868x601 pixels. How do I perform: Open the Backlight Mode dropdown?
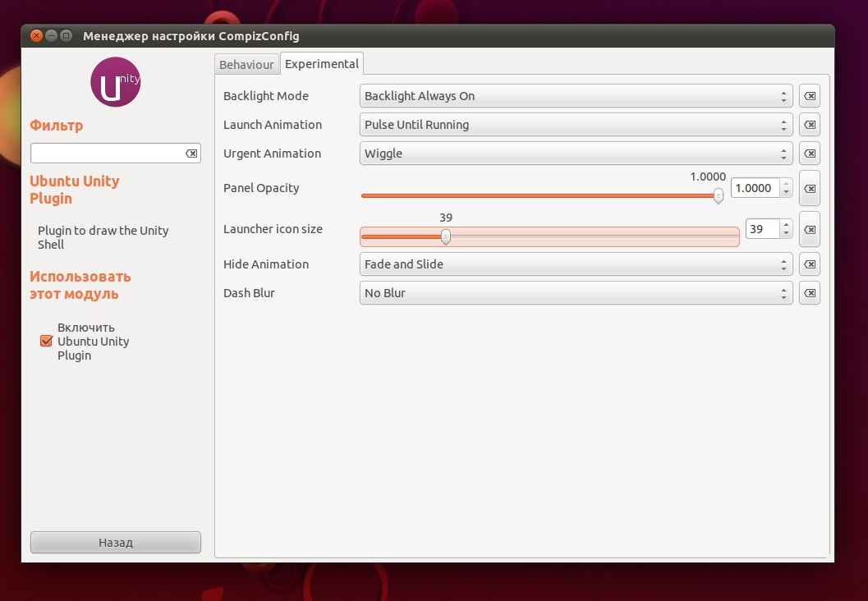coord(576,96)
